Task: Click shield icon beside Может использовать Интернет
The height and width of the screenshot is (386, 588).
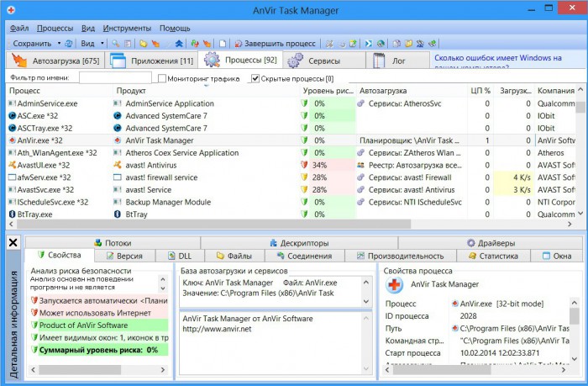Action: [x=34, y=313]
